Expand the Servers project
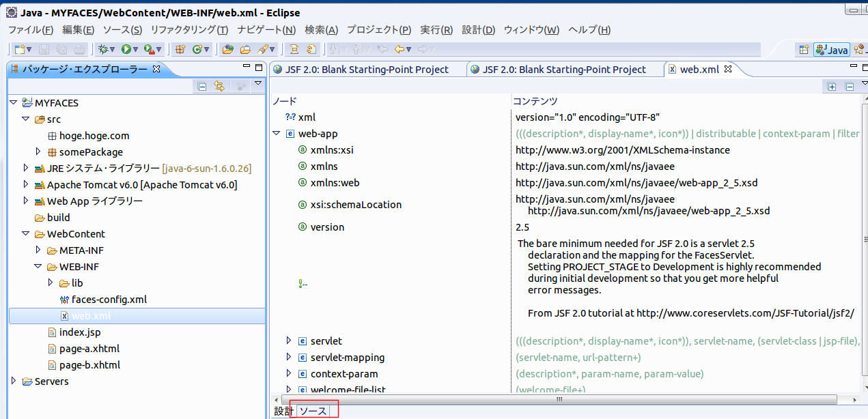 [x=14, y=381]
